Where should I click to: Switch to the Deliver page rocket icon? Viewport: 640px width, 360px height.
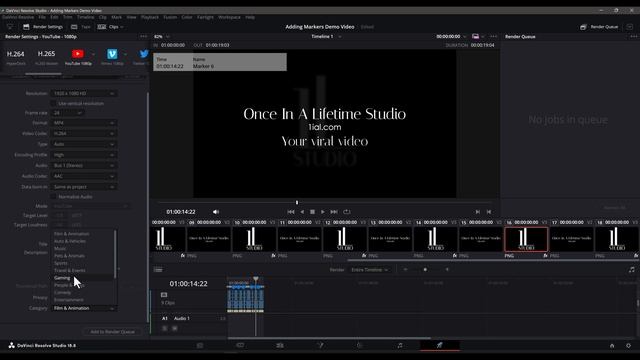click(440, 345)
